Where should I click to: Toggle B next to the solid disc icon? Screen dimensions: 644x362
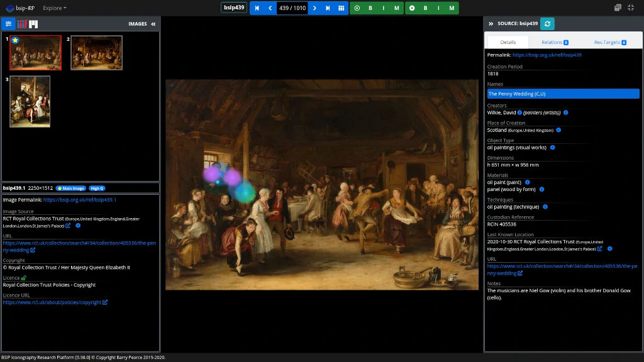tap(425, 8)
